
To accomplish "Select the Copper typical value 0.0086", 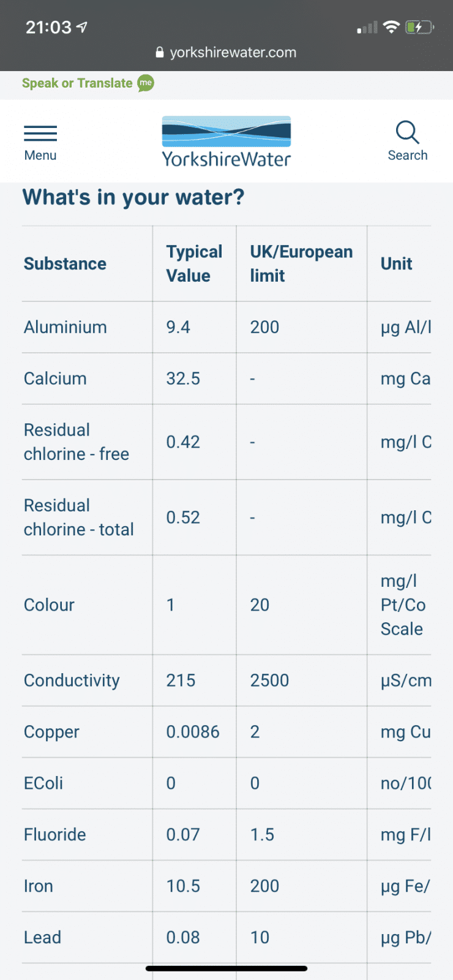I will (193, 732).
